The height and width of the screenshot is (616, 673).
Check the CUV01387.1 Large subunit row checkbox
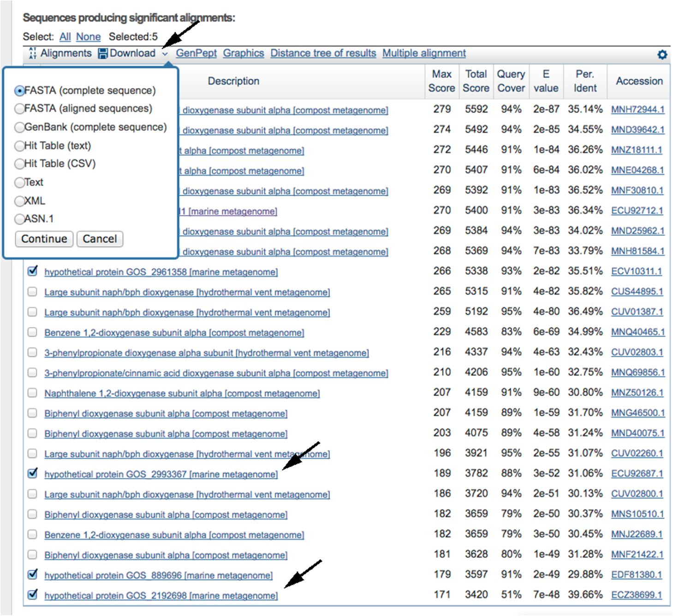32,312
